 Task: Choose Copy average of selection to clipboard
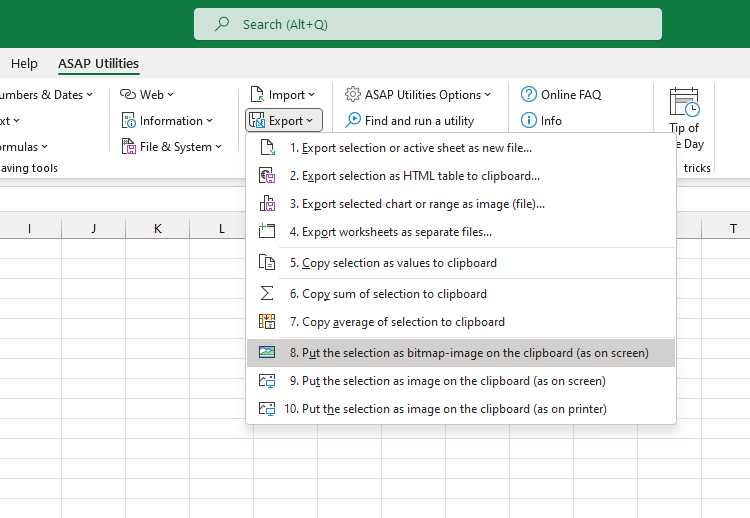click(461, 322)
